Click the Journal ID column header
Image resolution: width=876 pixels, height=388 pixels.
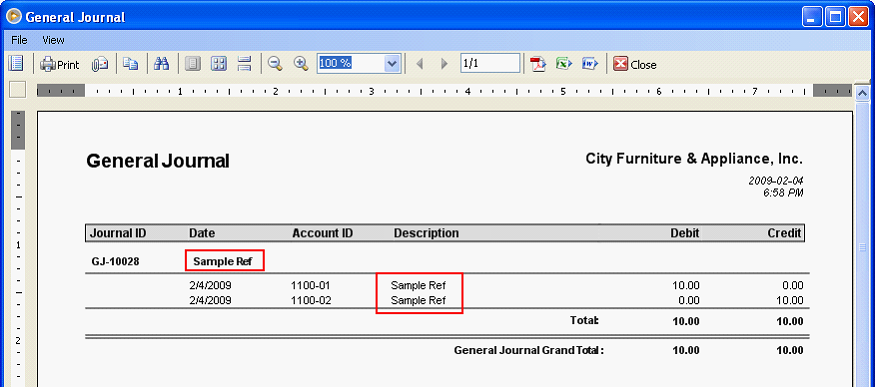[x=118, y=233]
